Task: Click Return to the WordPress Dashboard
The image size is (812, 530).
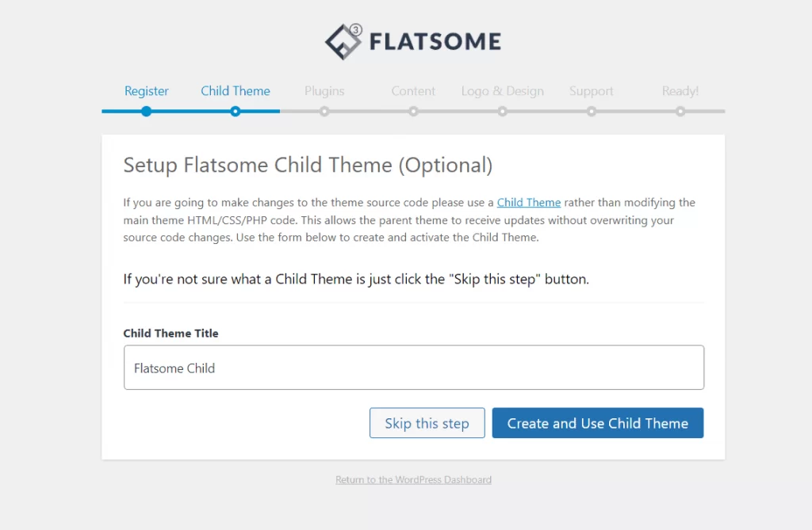Action: pos(413,479)
